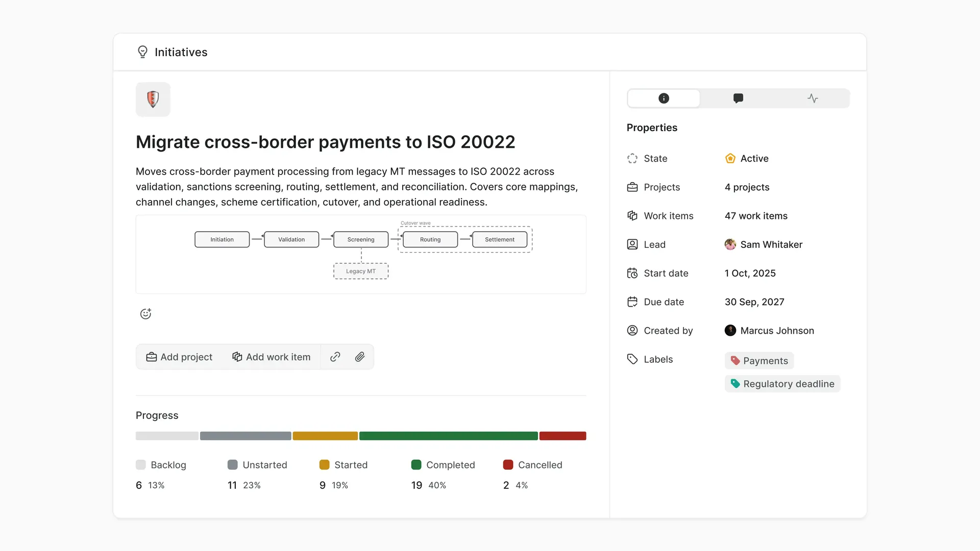Click the green Completed progress segment
The image size is (980, 551).
pos(449,436)
